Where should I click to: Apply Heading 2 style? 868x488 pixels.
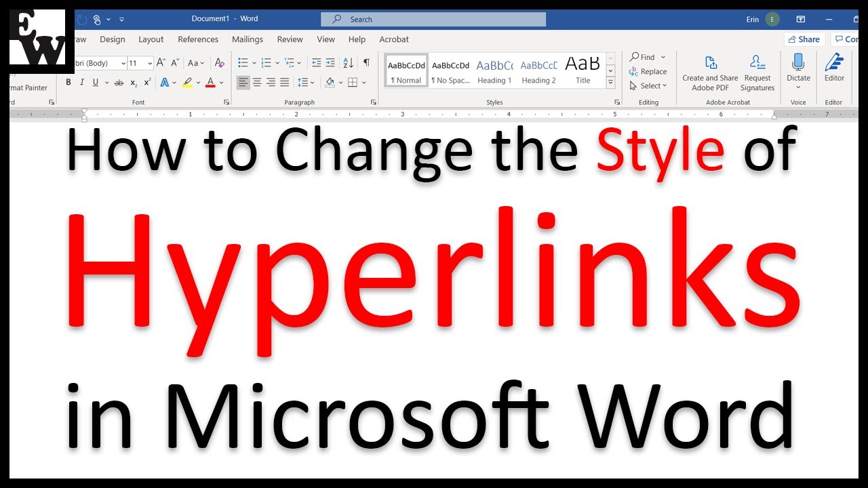[539, 71]
